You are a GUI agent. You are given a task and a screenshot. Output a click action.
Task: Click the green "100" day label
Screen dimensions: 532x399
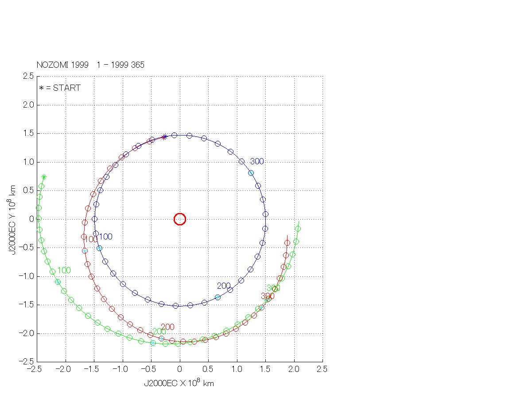(64, 270)
